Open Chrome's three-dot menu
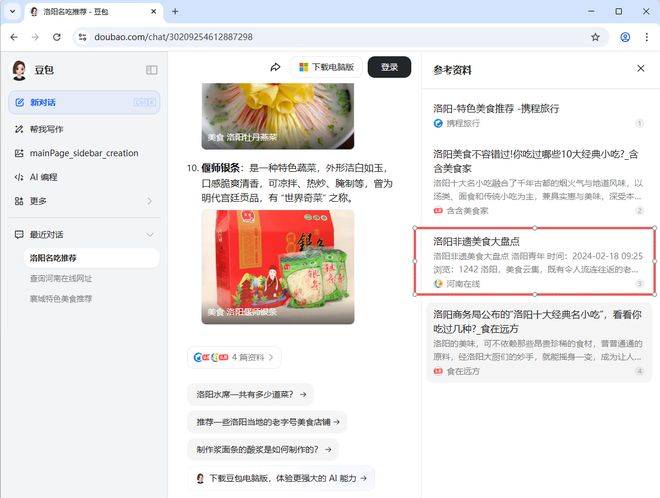Screen dimensions: 660x498 (646, 37)
